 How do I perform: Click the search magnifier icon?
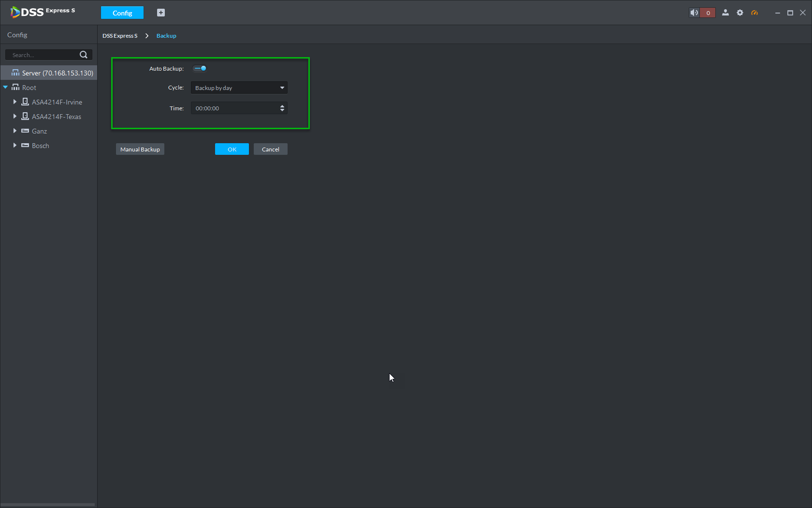point(84,55)
